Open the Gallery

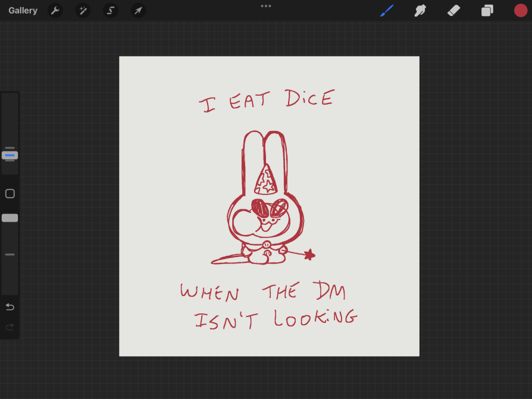(x=23, y=11)
